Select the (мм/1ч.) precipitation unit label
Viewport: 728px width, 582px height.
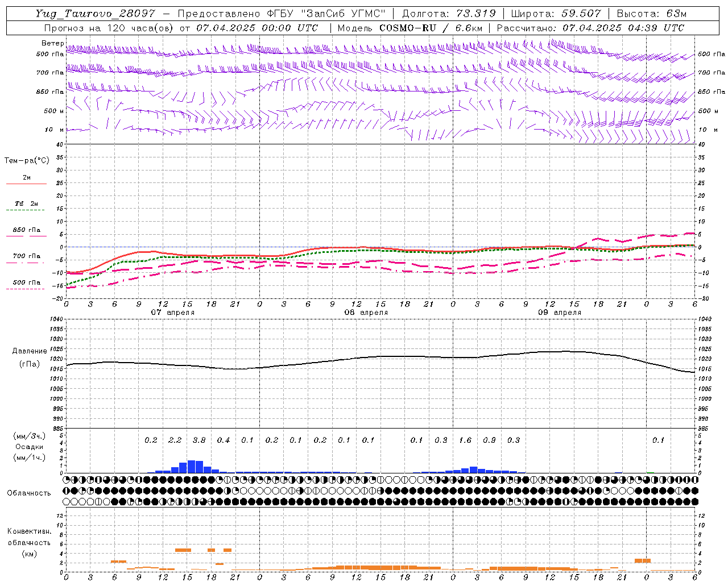28,458
